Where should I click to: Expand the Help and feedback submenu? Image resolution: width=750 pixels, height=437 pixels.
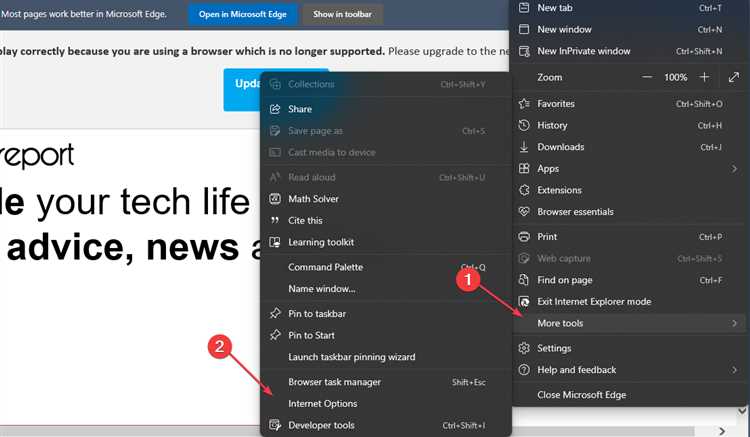tap(734, 370)
